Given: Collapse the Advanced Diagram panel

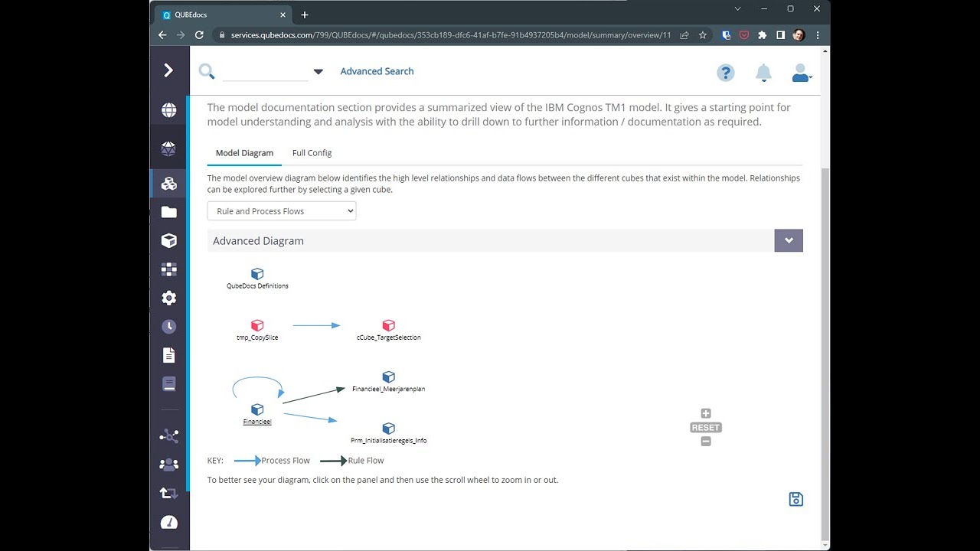Looking at the screenshot, I should (x=789, y=240).
